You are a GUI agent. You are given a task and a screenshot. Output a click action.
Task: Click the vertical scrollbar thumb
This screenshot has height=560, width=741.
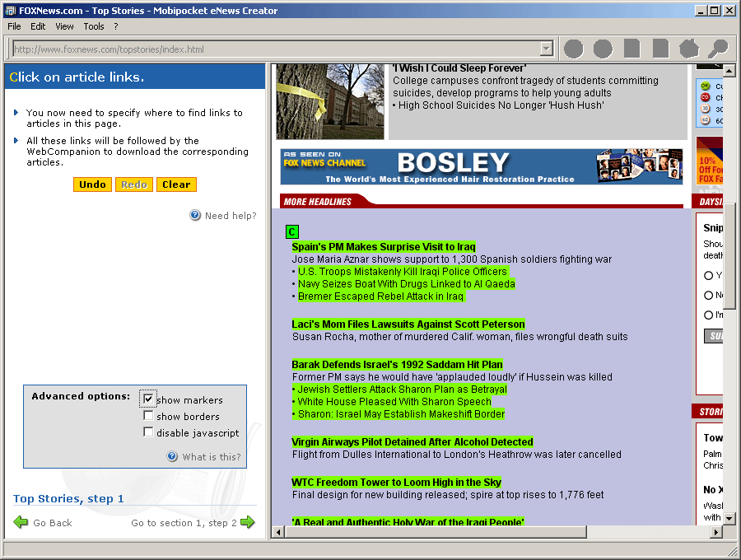click(x=730, y=255)
